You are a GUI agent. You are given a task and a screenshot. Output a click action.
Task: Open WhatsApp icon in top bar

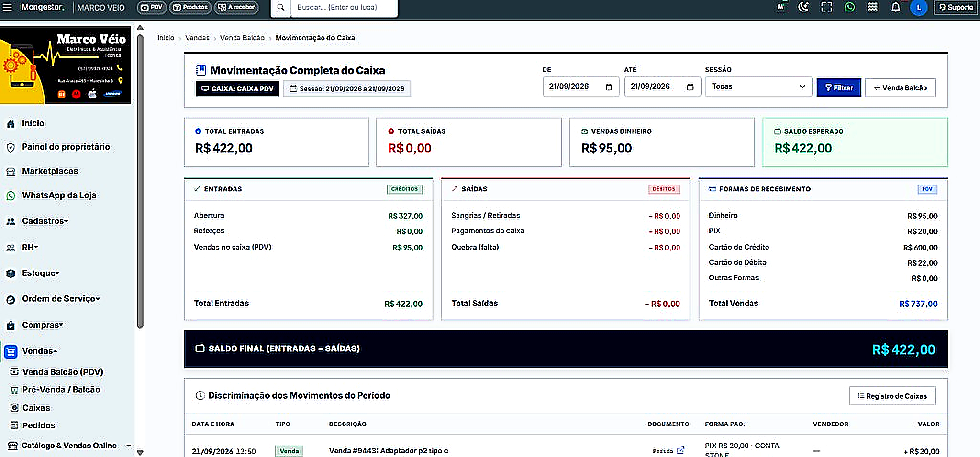tap(850, 7)
